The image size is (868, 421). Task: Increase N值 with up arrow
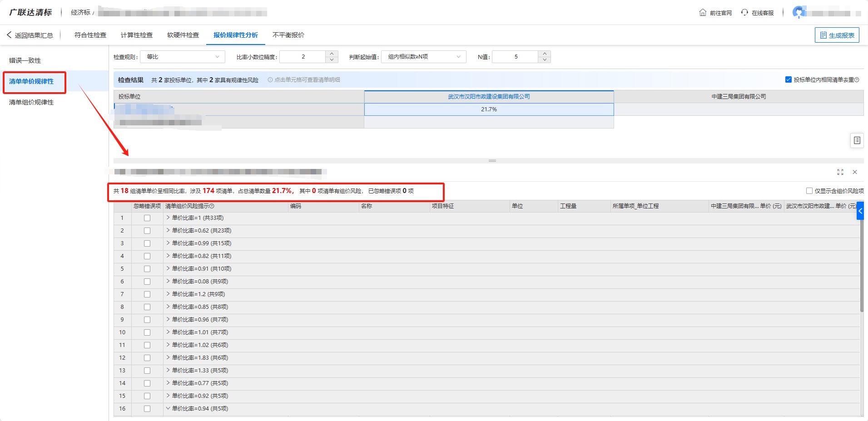(544, 54)
